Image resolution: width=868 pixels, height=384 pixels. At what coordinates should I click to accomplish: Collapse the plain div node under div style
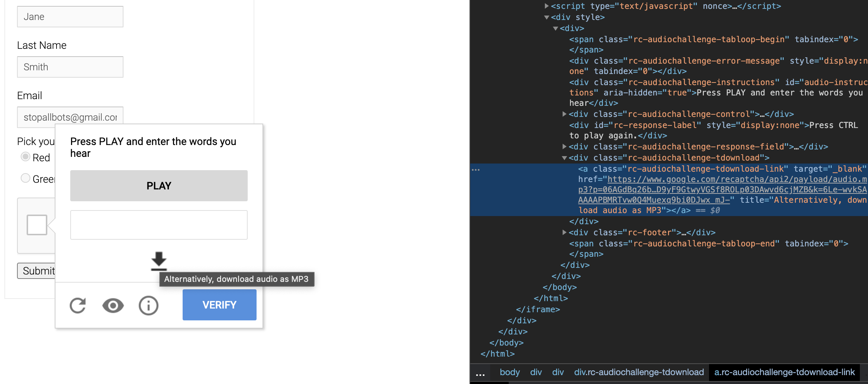(556, 28)
